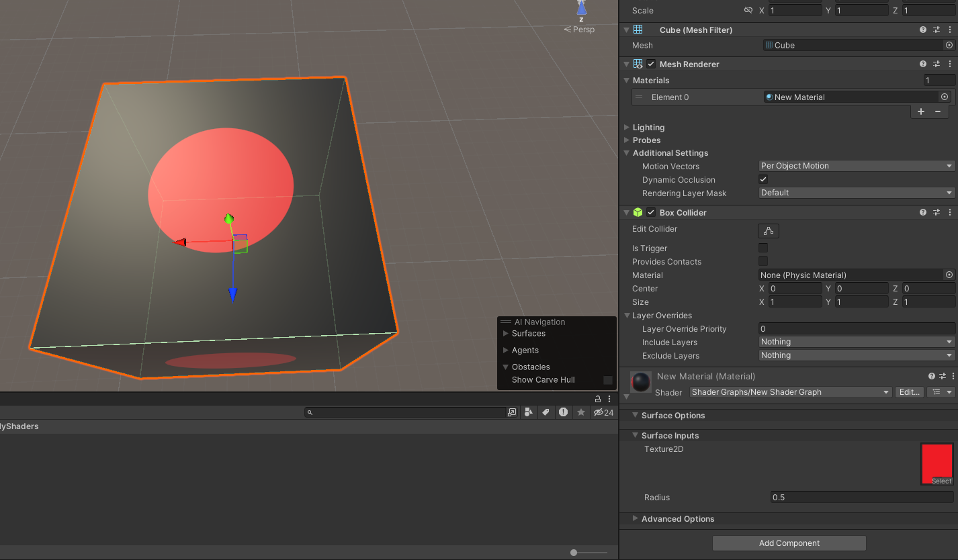This screenshot has height=560, width=958.
Task: Open Box Collider three-dot context menu
Action: pos(950,213)
